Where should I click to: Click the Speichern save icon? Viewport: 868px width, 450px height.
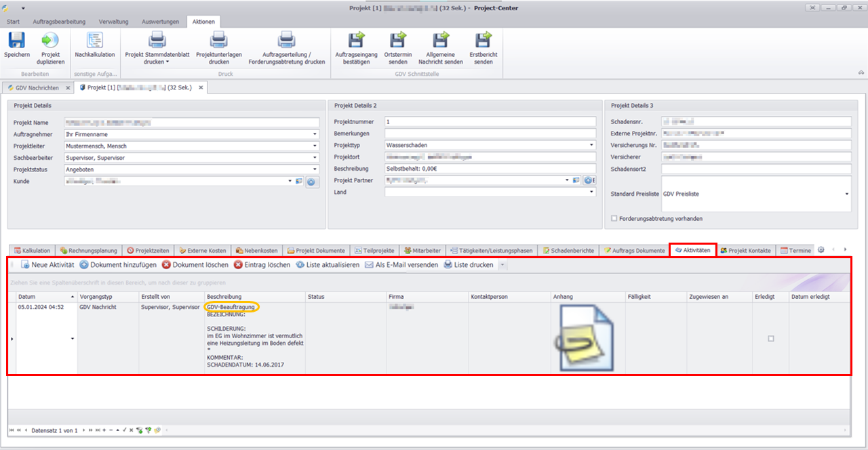(x=16, y=41)
